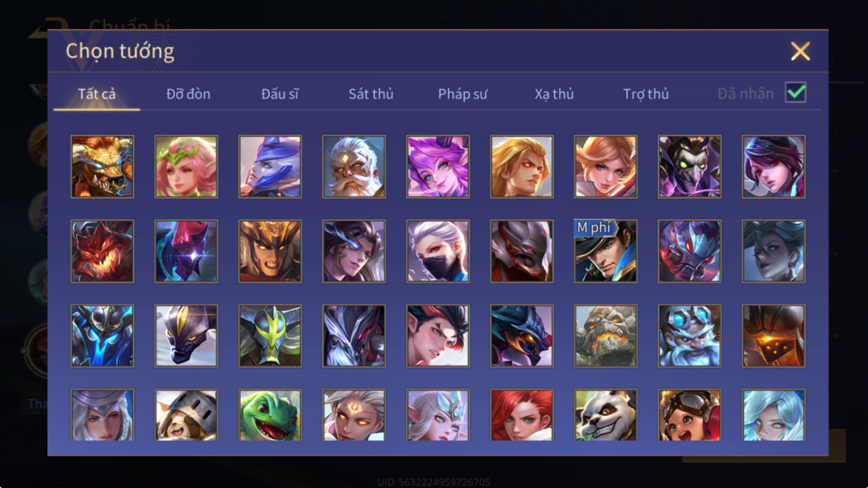The image size is (868, 488).
Task: Select the hero marked M phí
Action: pos(606,251)
